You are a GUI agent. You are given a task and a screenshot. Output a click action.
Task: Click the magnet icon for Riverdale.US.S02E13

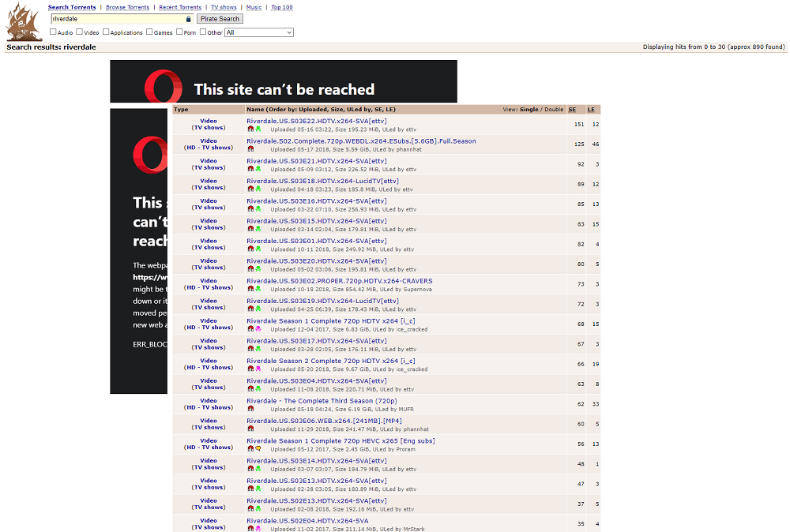(250, 509)
